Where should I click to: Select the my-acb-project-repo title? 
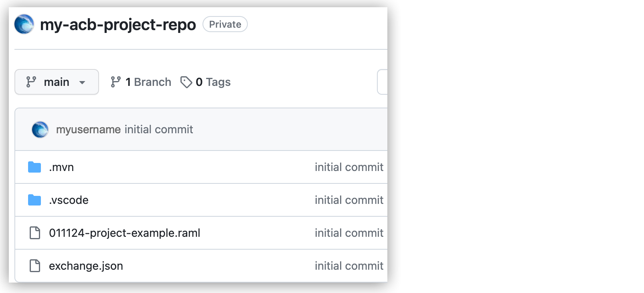pos(117,24)
